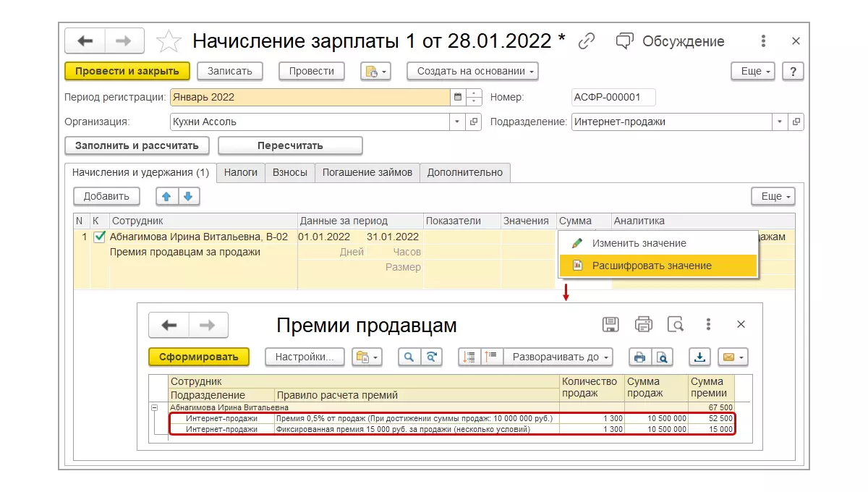The image size is (868, 492).
Task: Save report with the download arrow icon
Action: [699, 357]
